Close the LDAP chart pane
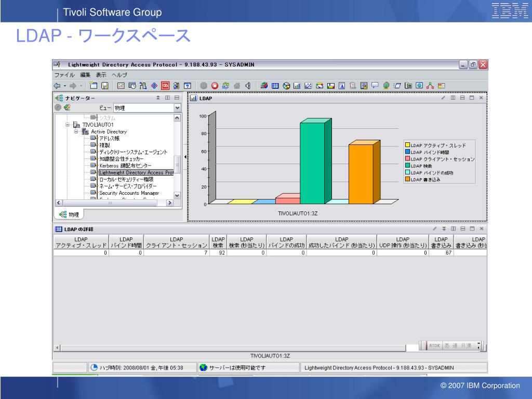The height and width of the screenshot is (399, 532). pos(481,98)
